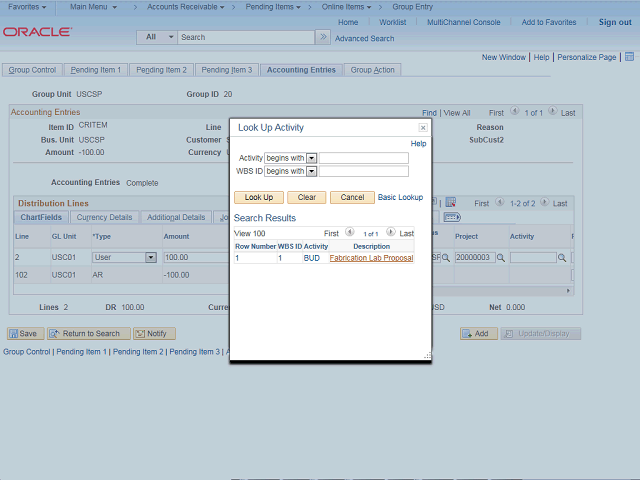Click Add to Favorites link

tap(549, 22)
